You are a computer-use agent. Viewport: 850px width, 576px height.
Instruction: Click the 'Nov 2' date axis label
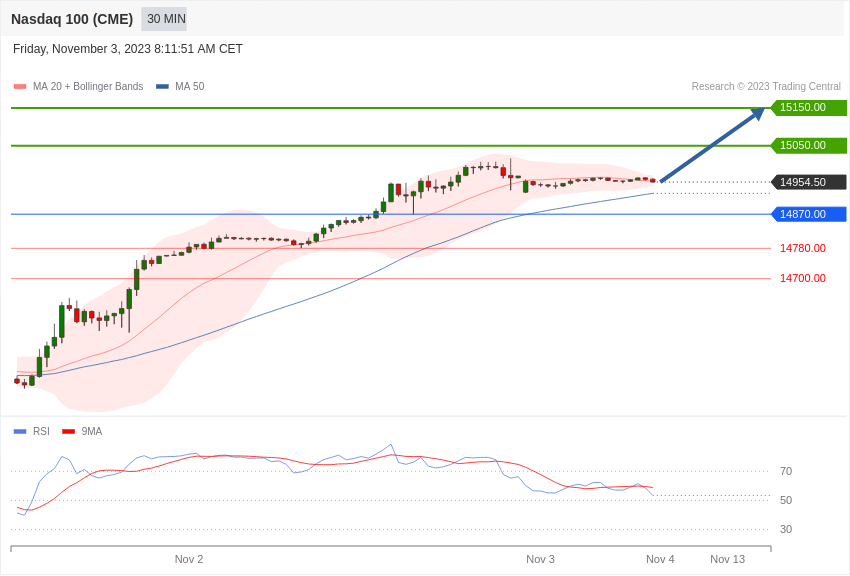point(189,559)
